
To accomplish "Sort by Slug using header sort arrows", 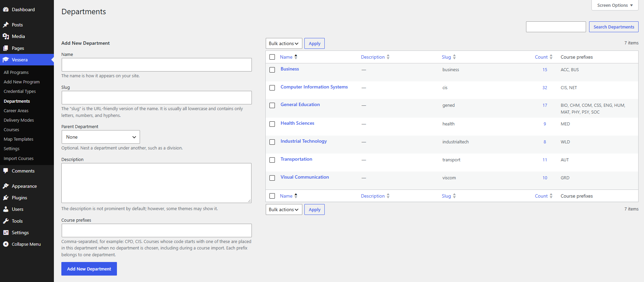I will click(455, 57).
